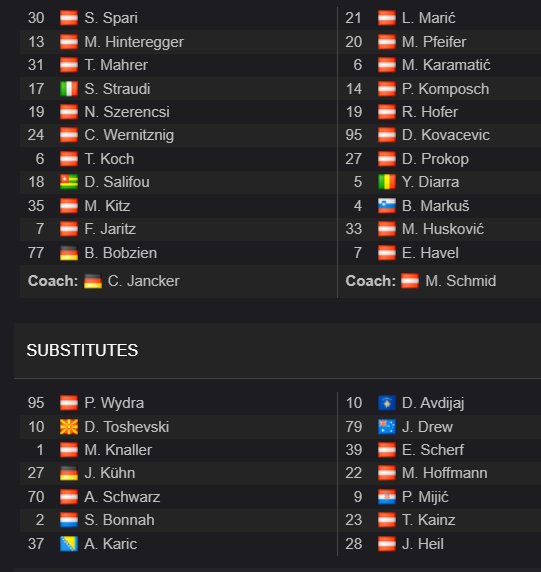
Task: Click the Kosovo flag next to D. Avdijaj
Action: point(387,403)
